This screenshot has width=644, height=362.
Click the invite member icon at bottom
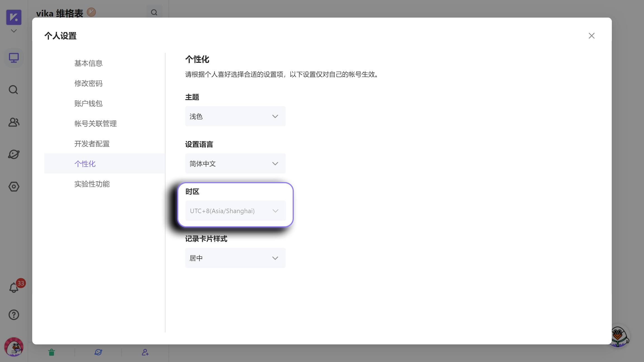coord(145,353)
